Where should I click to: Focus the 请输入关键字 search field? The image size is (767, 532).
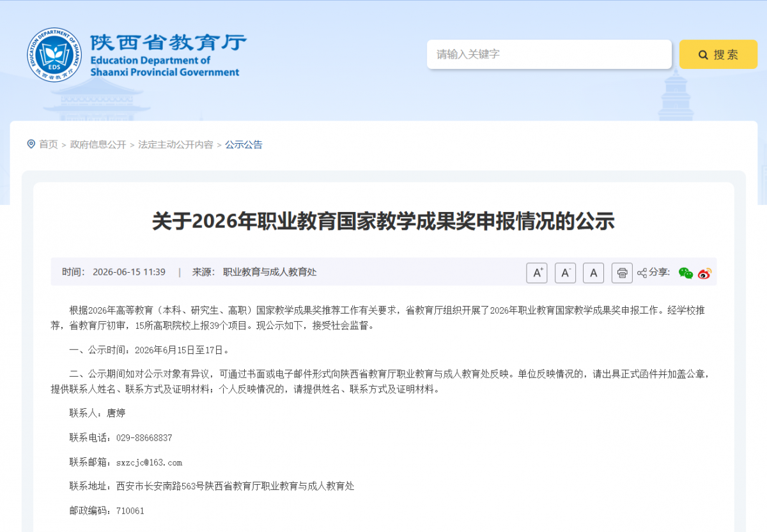[549, 54]
